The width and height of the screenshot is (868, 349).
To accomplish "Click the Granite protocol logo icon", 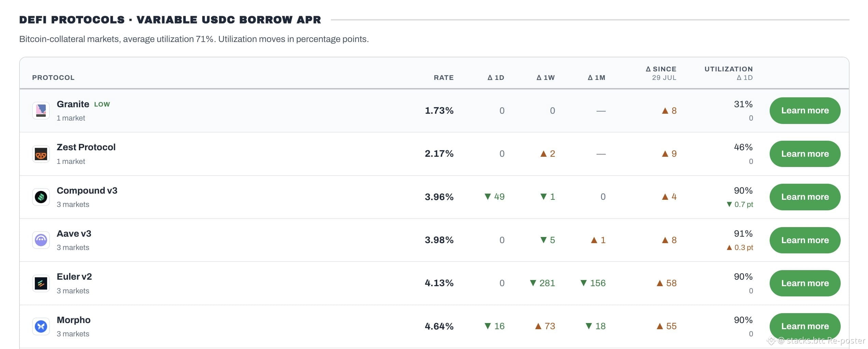I will 41,111.
